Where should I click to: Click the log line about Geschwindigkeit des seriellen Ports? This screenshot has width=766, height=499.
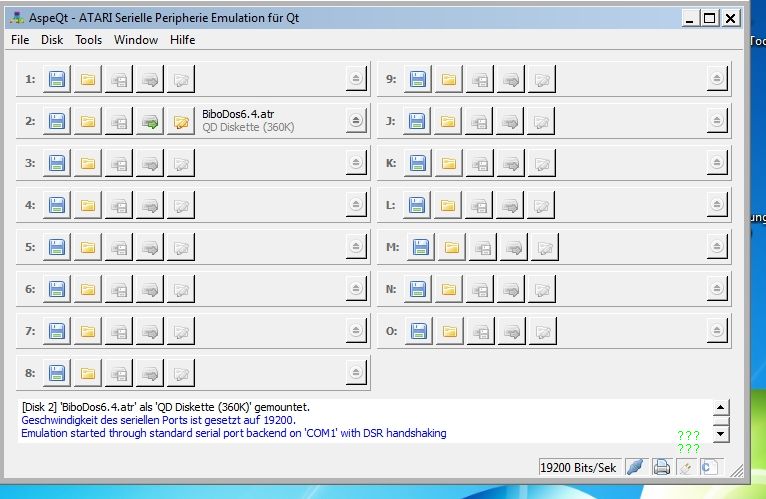coord(158,420)
